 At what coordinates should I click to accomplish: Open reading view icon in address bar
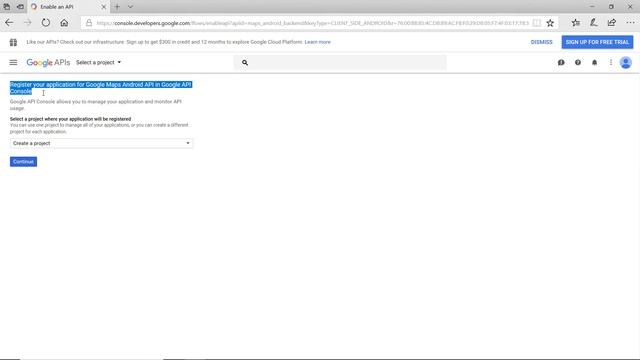click(x=537, y=23)
